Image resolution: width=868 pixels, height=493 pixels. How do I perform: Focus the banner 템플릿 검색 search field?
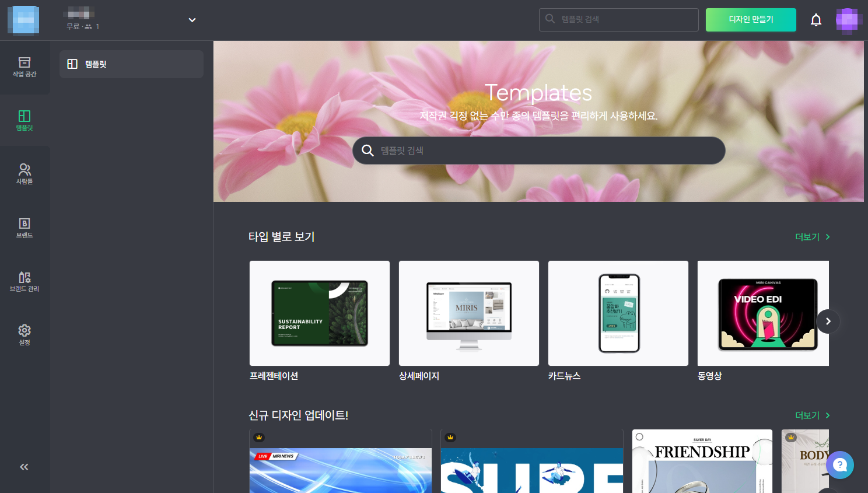click(539, 151)
